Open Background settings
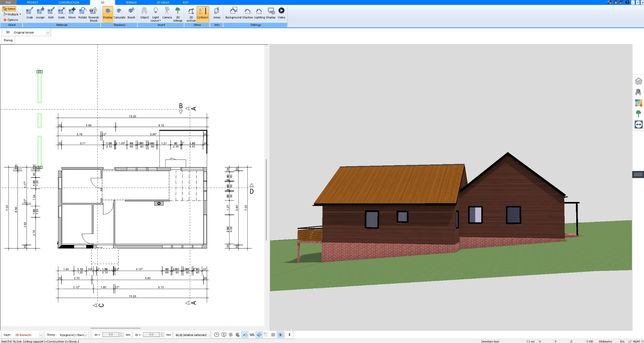This screenshot has height=343, width=644. (x=233, y=13)
